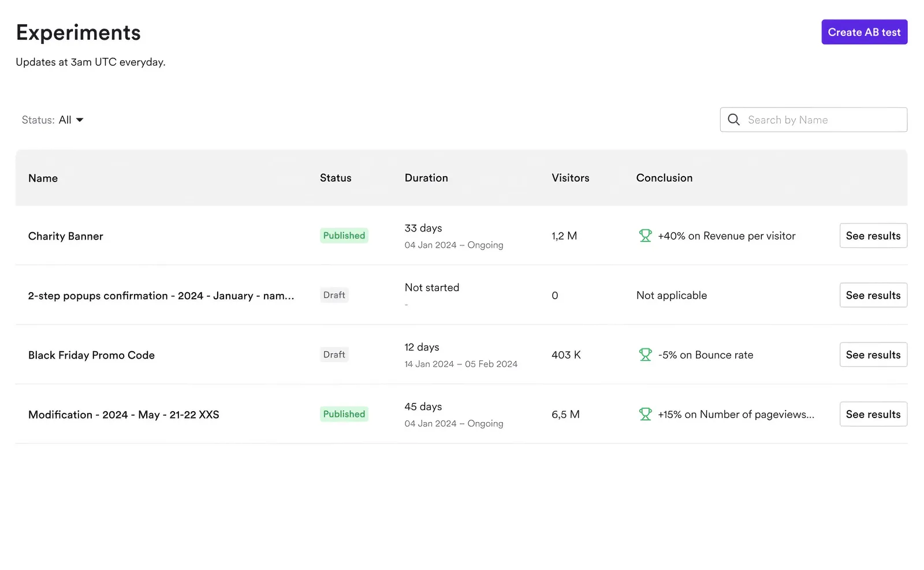924x570 pixels.
Task: Click the 12 days duration cell
Action: click(x=422, y=347)
